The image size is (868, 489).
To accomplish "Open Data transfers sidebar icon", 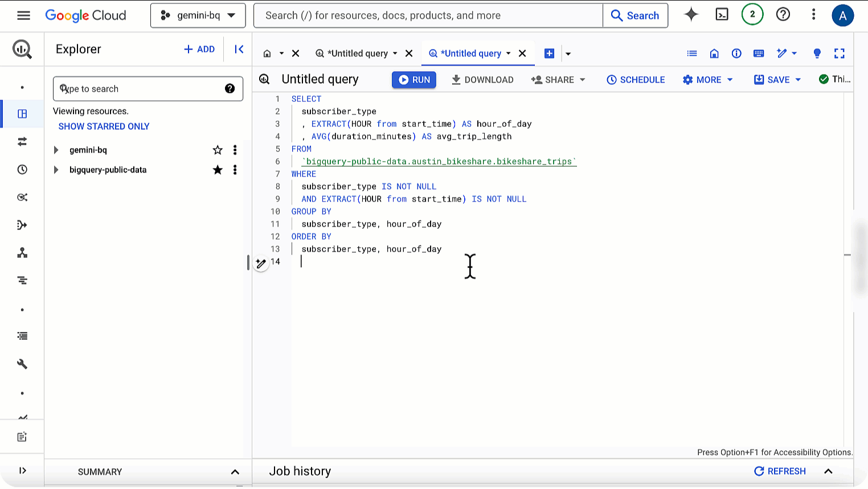I will 22,142.
